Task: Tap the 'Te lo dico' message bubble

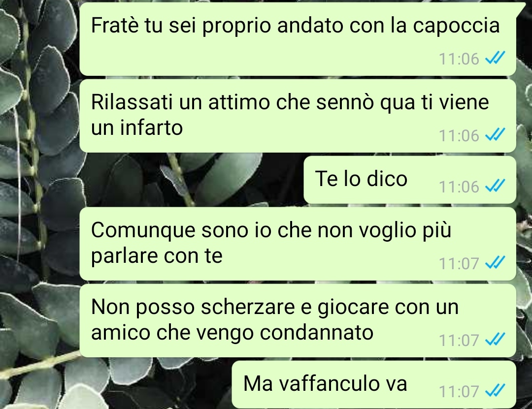Action: click(x=410, y=180)
